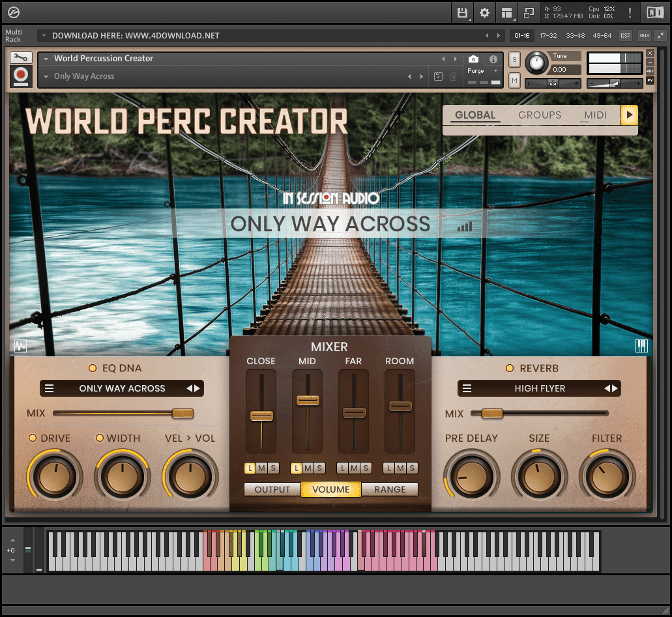Viewport: 672px width, 617px height.
Task: Go to next multi rack preset
Action: coord(499,36)
